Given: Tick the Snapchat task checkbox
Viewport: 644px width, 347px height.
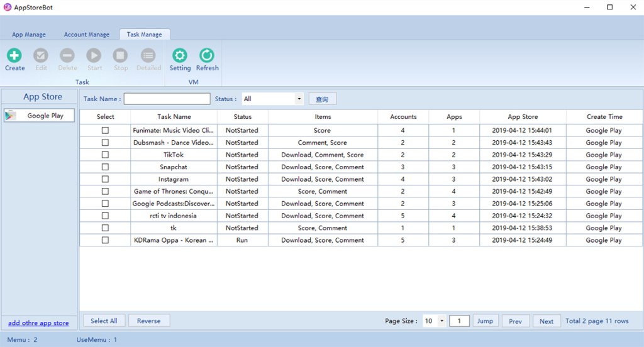Looking at the screenshot, I should tap(105, 167).
